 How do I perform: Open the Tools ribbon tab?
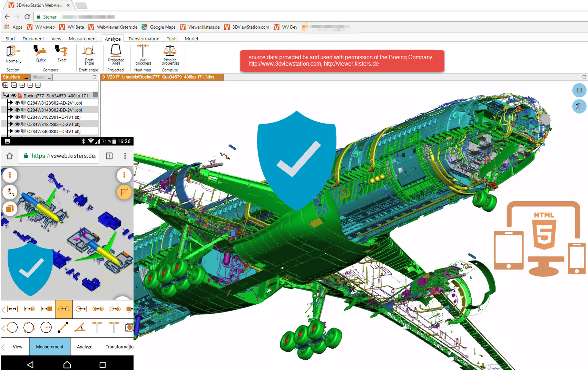point(172,39)
